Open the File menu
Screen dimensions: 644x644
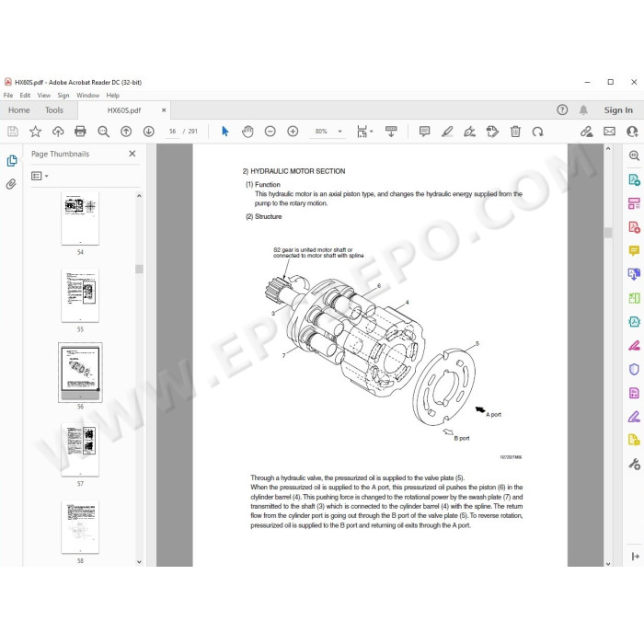[x=8, y=96]
